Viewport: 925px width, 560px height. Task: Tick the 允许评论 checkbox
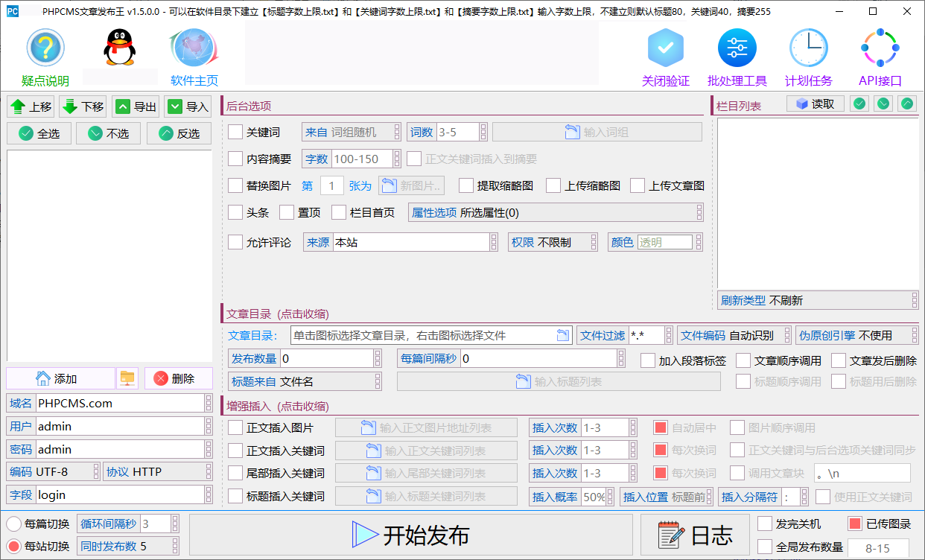point(235,242)
